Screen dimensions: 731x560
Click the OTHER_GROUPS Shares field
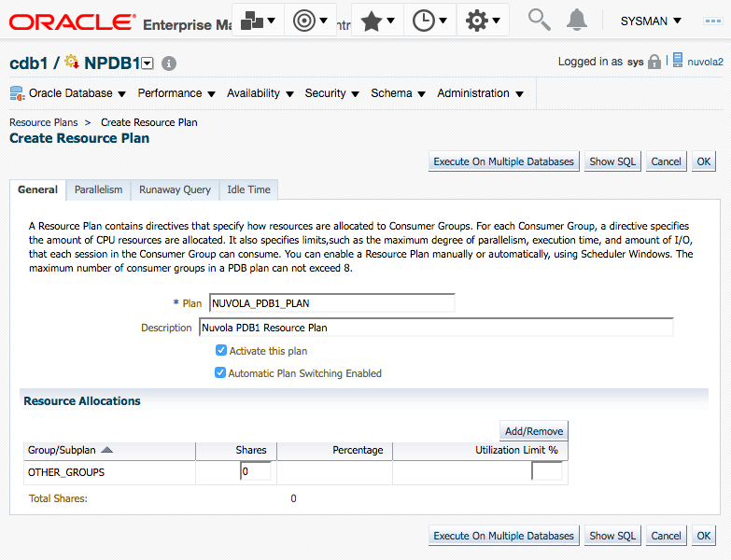(x=256, y=471)
